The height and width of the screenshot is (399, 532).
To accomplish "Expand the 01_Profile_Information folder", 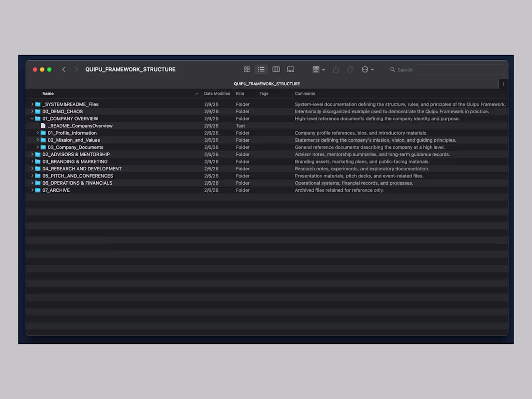I will tap(38, 133).
